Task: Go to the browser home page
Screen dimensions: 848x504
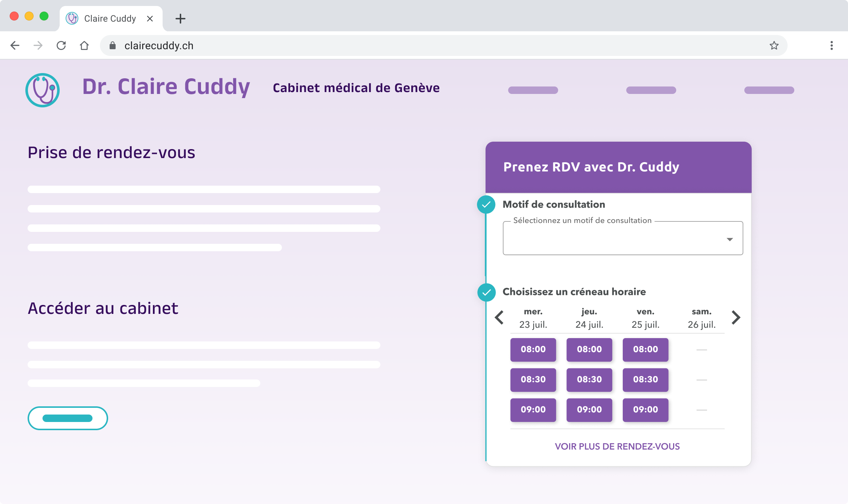Action: coord(84,45)
